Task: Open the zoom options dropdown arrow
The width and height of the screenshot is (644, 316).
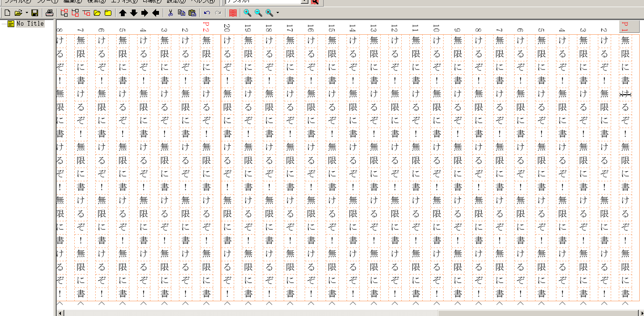Action: (277, 13)
